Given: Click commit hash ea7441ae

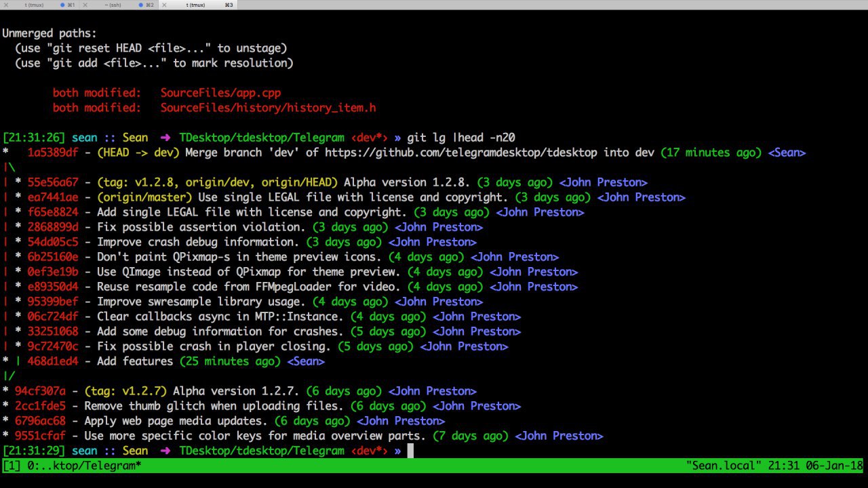Looking at the screenshot, I should (53, 197).
